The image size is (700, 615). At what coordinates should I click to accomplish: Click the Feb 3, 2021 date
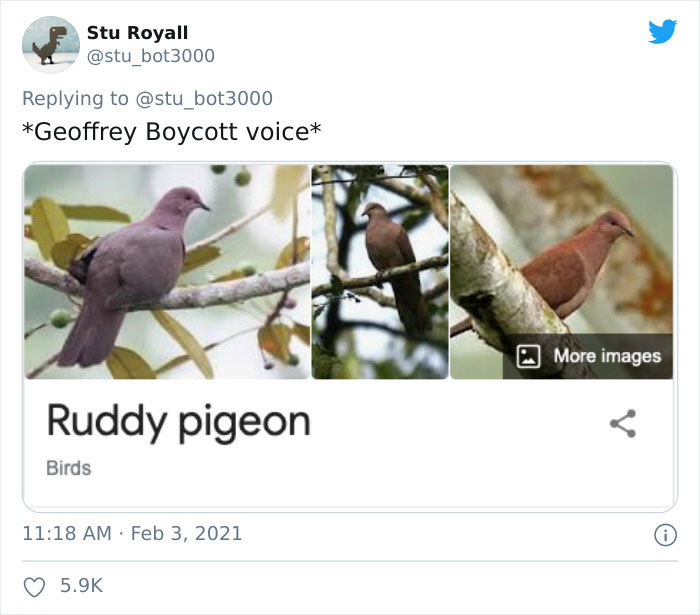[x=186, y=533]
